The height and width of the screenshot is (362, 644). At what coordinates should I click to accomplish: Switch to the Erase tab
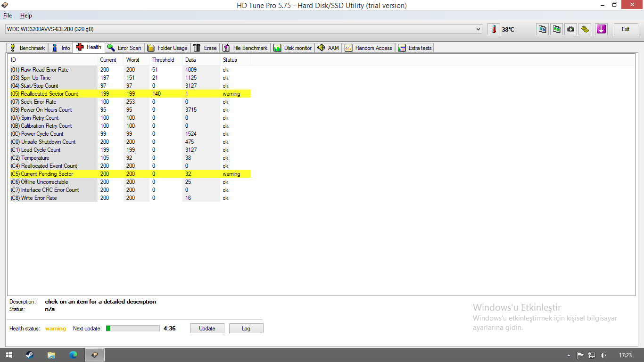coord(205,48)
